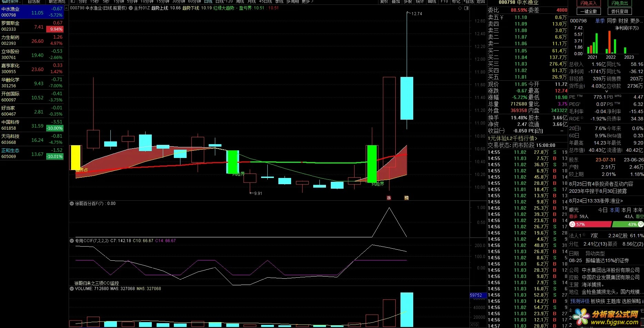This screenshot has width=644, height=328.
Task: Open 多周期 multi-period view
Action: coord(293,2)
